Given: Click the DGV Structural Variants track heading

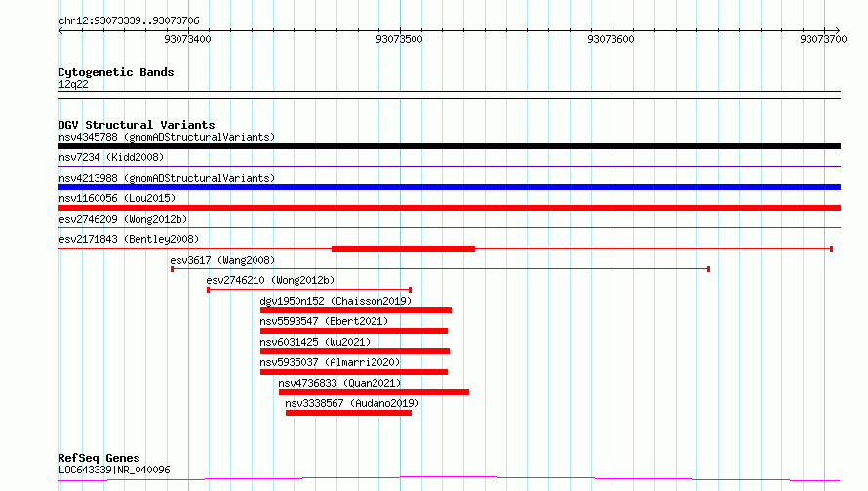Looking at the screenshot, I should point(137,125).
